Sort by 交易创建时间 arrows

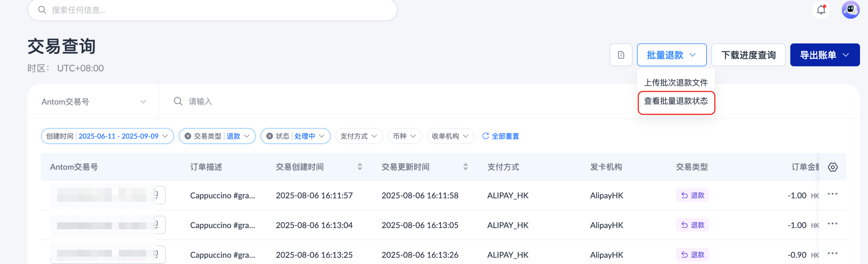point(360,167)
